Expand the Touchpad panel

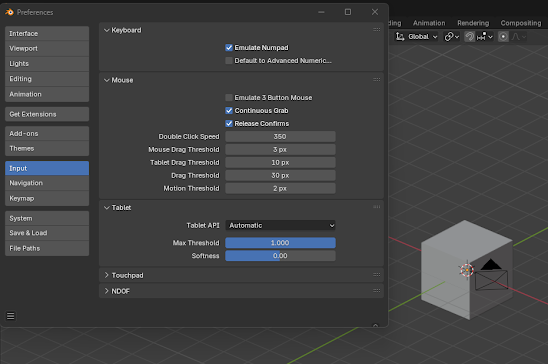click(x=107, y=275)
